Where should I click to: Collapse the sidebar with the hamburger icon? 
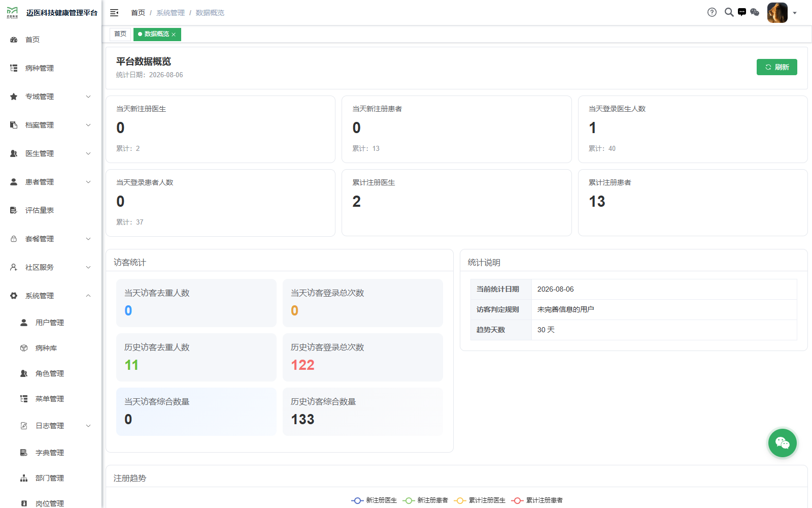(114, 13)
